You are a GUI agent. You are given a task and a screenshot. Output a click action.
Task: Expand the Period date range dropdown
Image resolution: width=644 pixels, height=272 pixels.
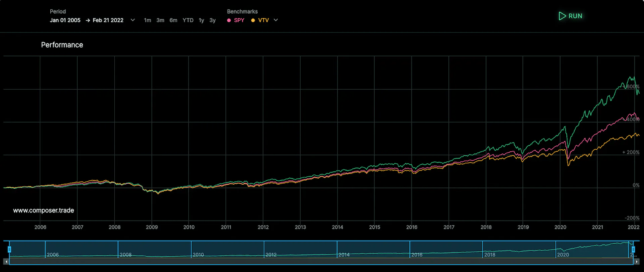coord(133,20)
